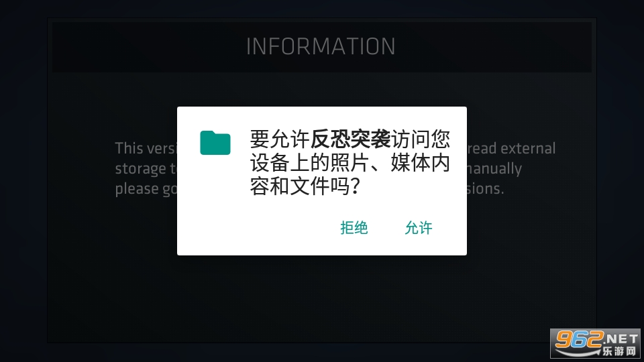Click the background text 'read external'
Viewport: 644px width, 362px height.
pyautogui.click(x=511, y=148)
